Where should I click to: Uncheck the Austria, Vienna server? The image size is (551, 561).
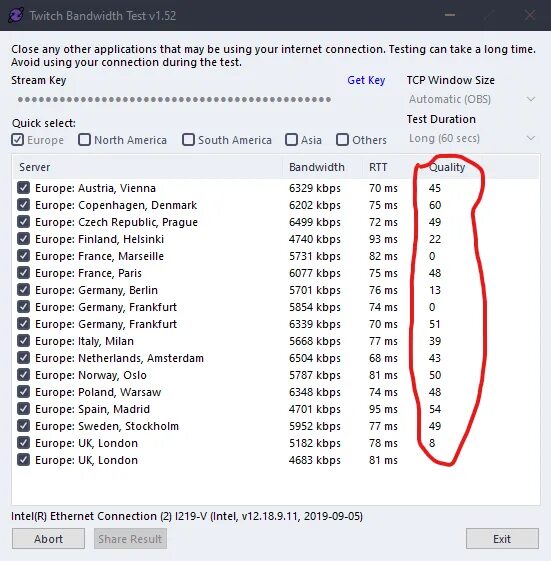pyautogui.click(x=23, y=187)
